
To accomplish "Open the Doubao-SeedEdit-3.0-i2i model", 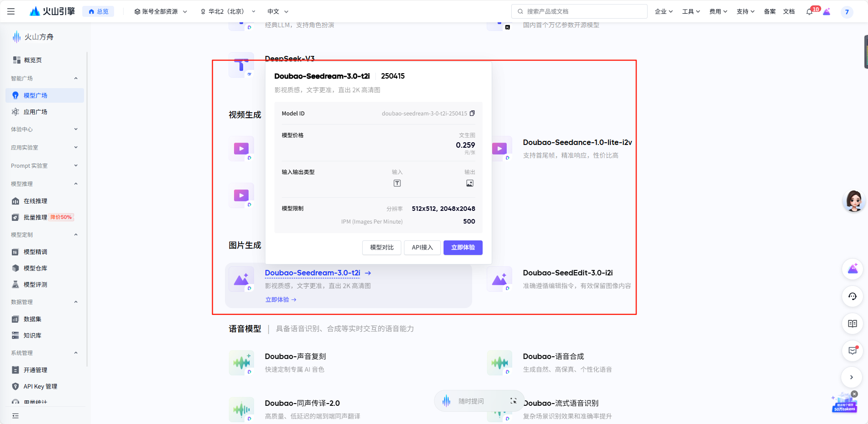I will point(568,273).
